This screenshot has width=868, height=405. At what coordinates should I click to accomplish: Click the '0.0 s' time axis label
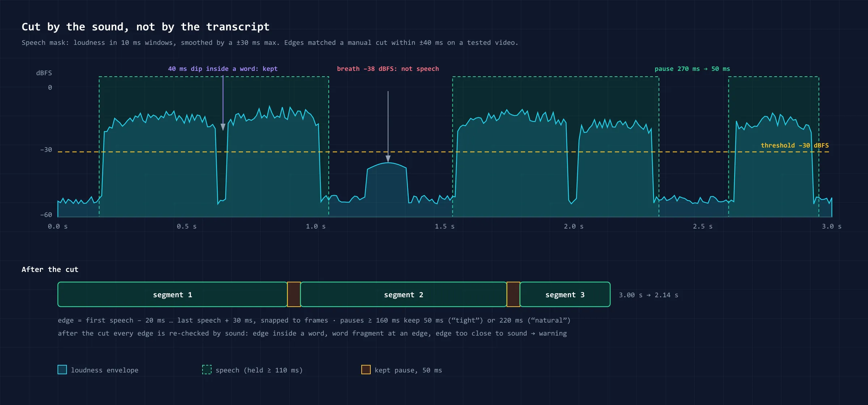tap(58, 226)
